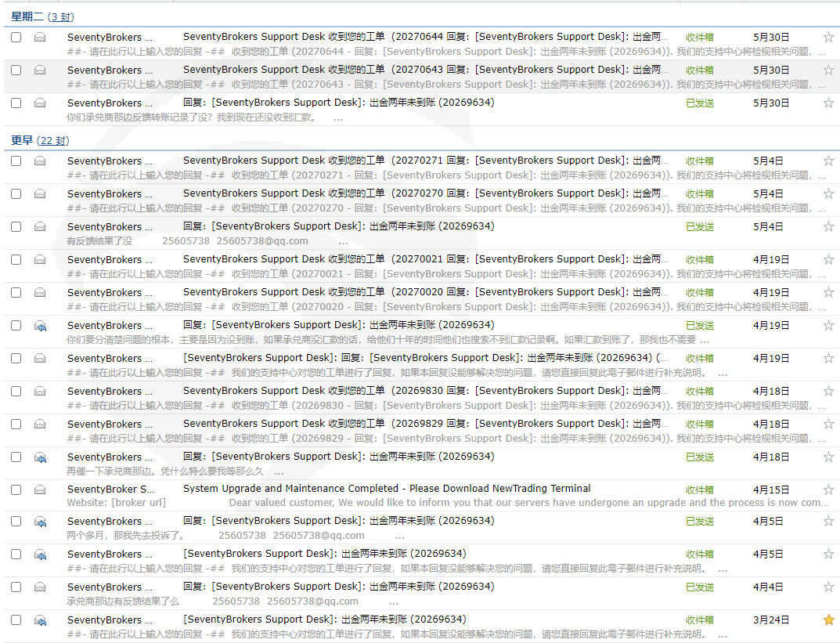Select checkbox for 3月24日 email
This screenshot has height=643, width=840.
tap(16, 620)
